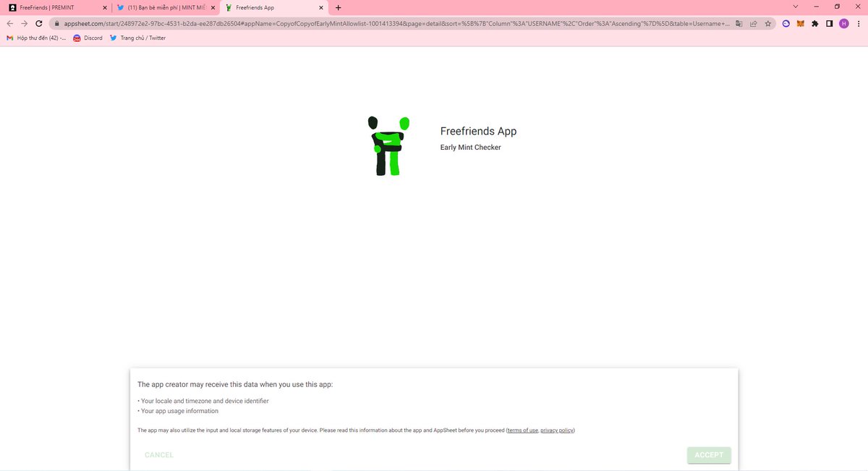Click "Your locale and timezone" line
The height and width of the screenshot is (471, 868).
click(203, 401)
